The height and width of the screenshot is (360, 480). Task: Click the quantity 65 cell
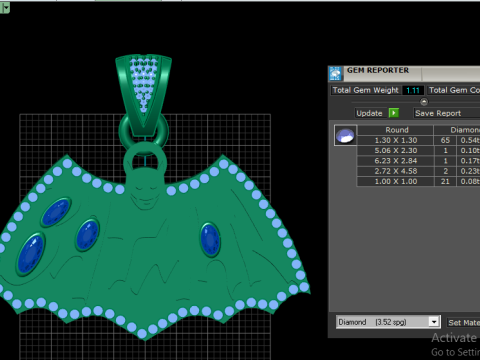tap(445, 140)
